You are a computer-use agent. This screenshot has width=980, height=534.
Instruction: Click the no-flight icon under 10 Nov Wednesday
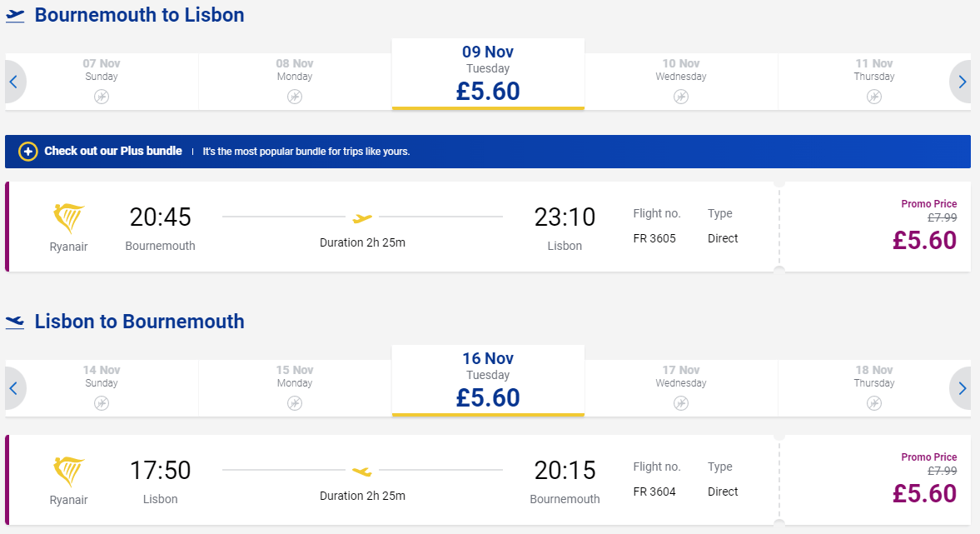(680, 97)
